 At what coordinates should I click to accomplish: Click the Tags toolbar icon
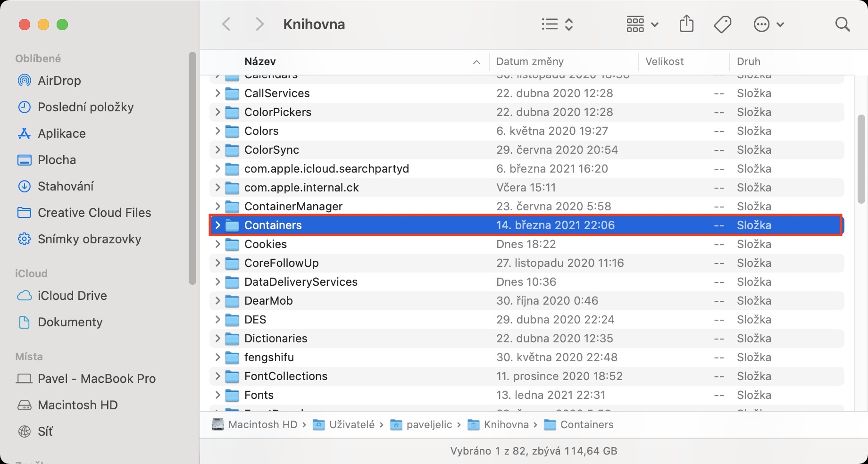pyautogui.click(x=722, y=24)
